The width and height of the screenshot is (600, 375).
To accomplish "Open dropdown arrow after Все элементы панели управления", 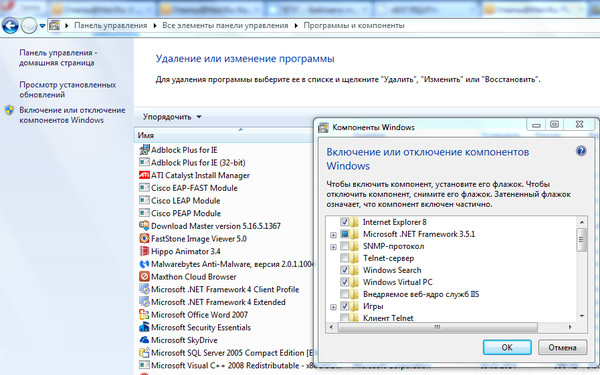I will coord(296,26).
